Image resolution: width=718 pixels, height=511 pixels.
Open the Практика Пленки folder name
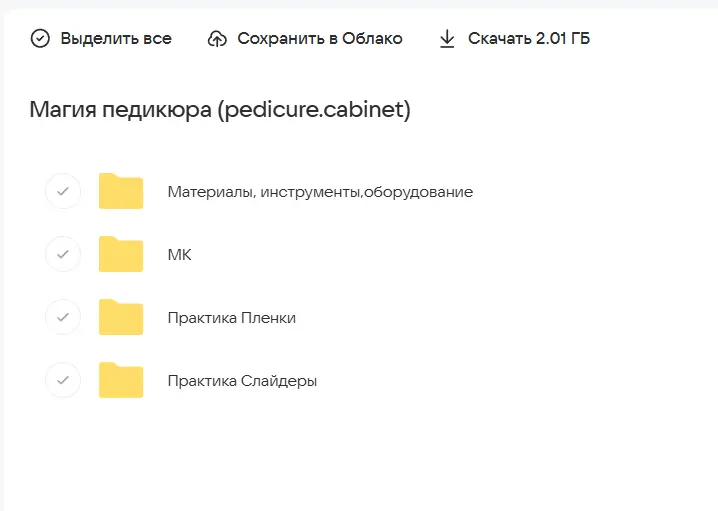232,318
